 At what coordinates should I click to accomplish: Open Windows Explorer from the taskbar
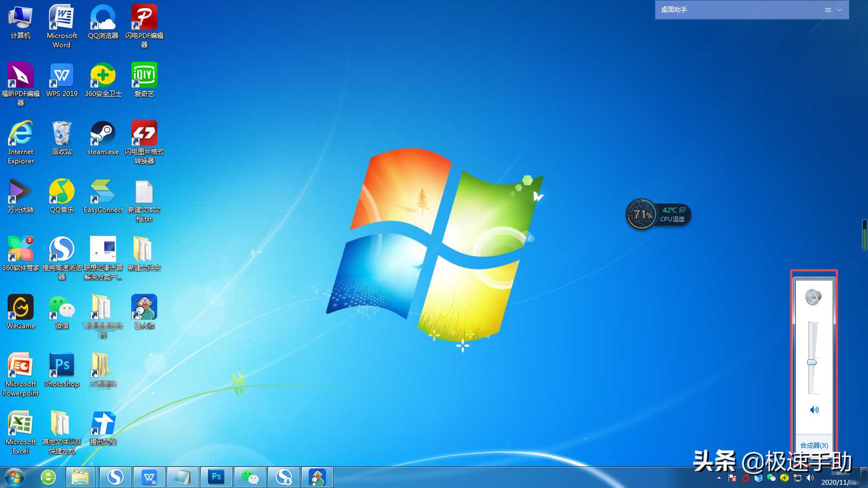click(x=80, y=477)
